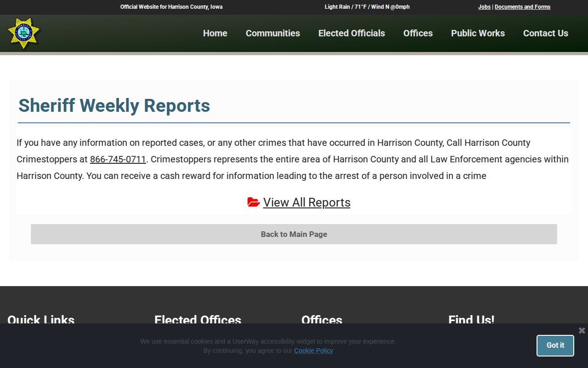Click the Quick Links footer heading
The image size is (588, 368).
point(41,320)
